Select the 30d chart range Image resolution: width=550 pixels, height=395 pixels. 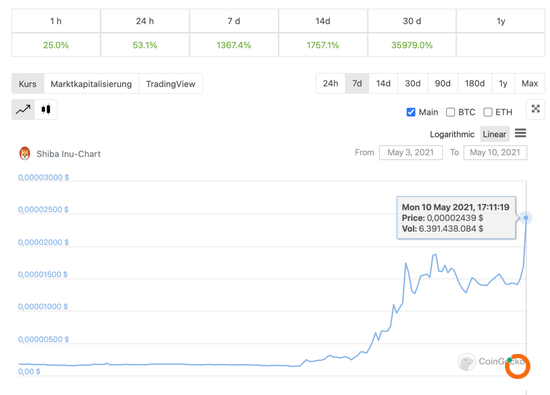click(x=412, y=83)
